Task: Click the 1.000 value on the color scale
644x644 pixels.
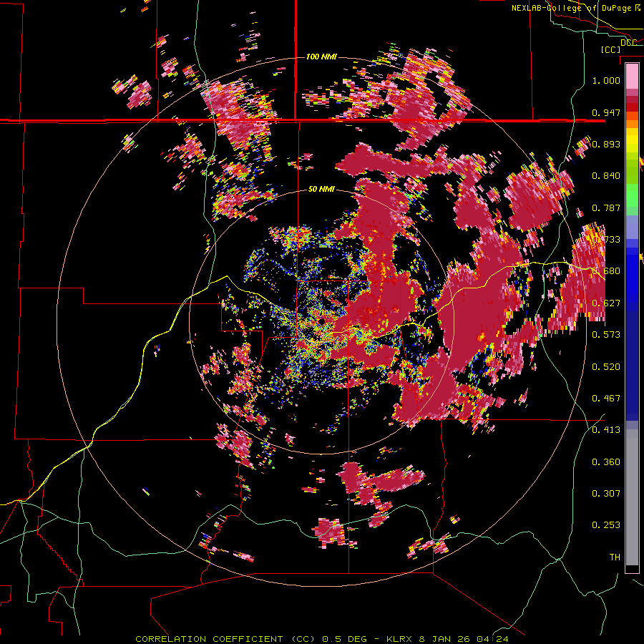Action: 606,80
